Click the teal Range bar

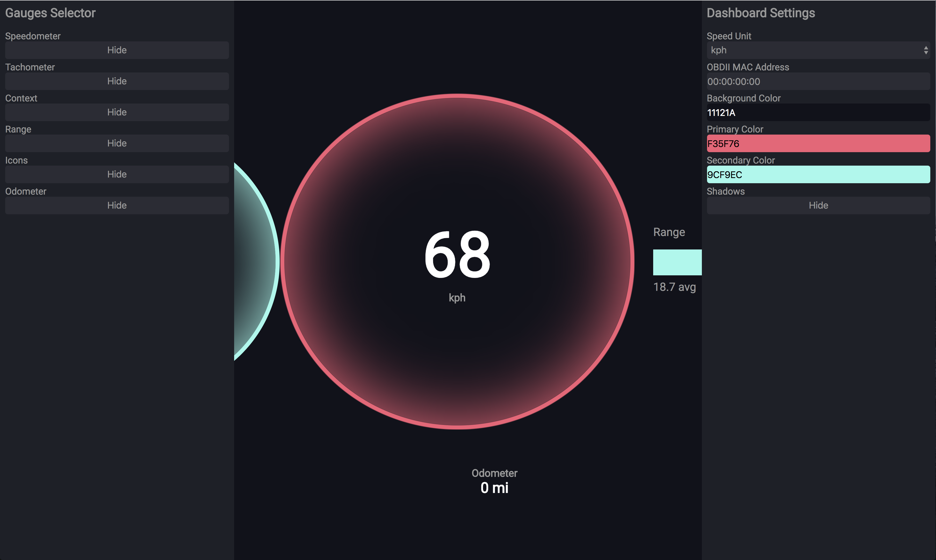tap(677, 262)
